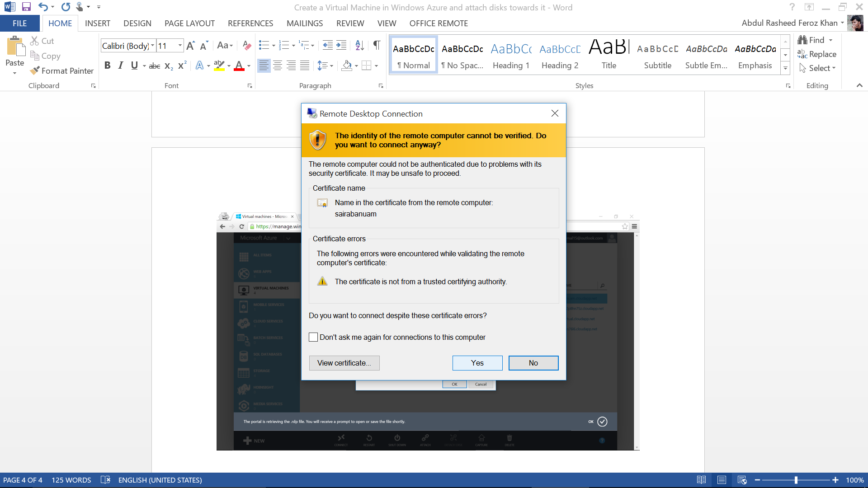Viewport: 868px width, 488px height.
Task: Open the font size dropdown
Action: point(180,46)
